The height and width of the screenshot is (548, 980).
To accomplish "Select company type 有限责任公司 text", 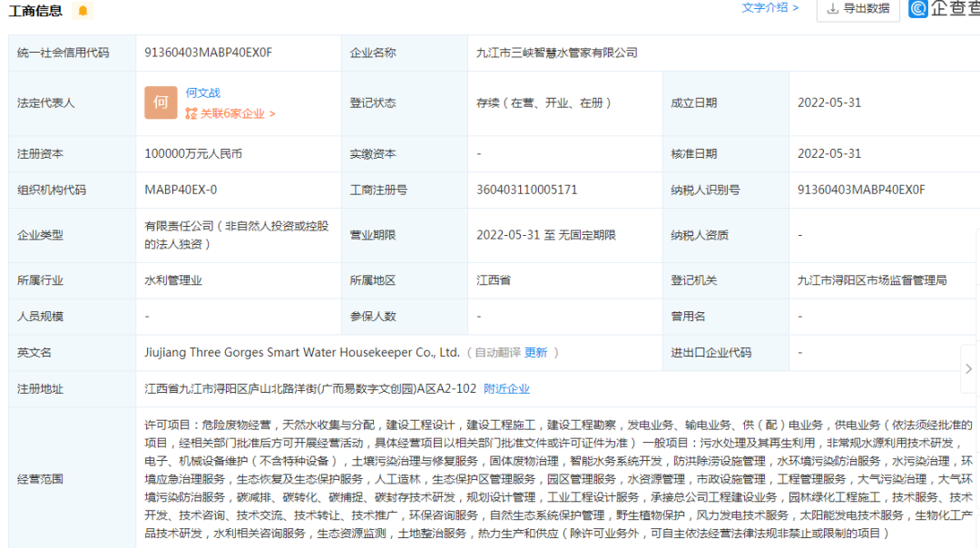I will click(x=236, y=235).
